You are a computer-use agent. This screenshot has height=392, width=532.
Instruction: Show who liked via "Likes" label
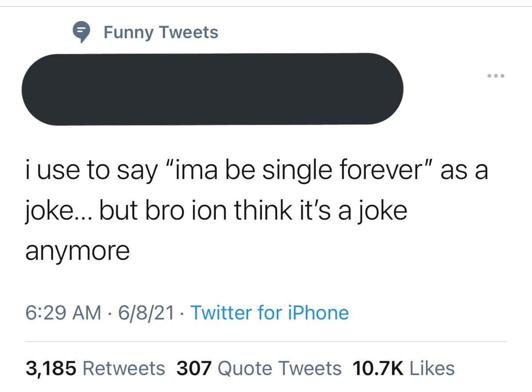432,368
